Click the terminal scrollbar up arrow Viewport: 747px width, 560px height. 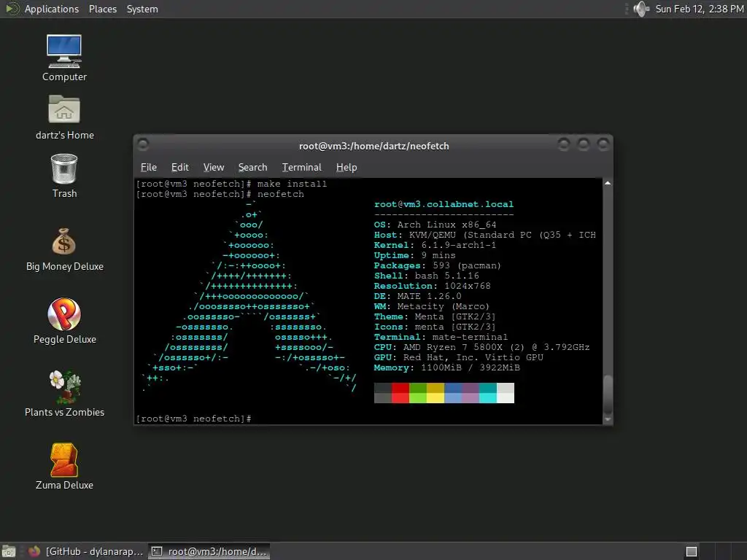[x=608, y=183]
